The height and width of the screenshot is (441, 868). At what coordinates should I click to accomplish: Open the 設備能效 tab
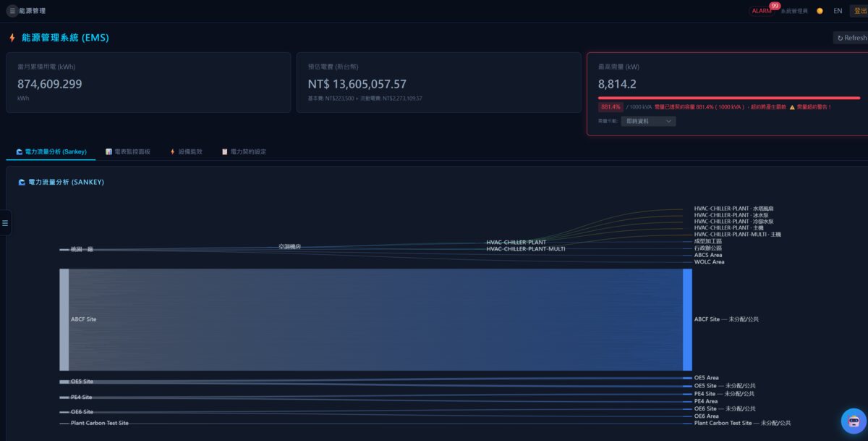tap(186, 152)
